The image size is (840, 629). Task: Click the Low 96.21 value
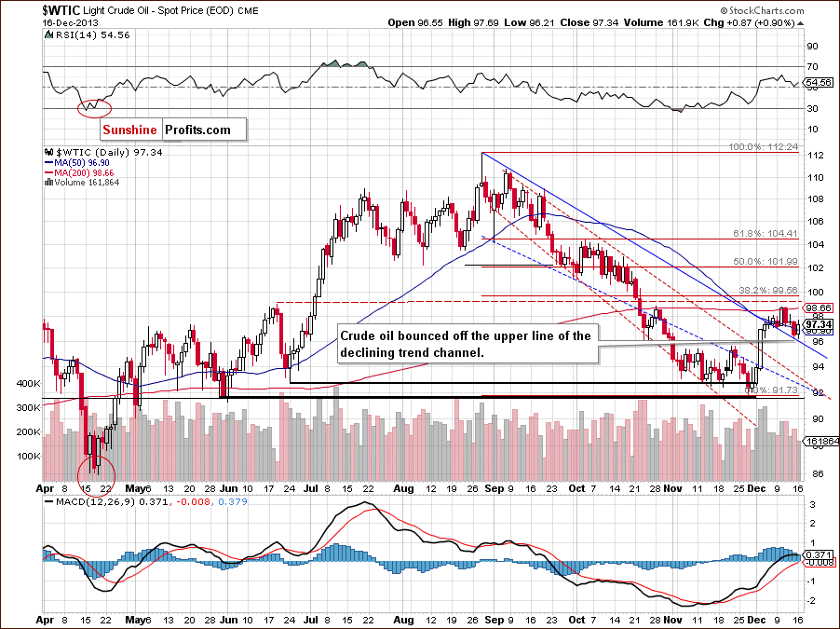coord(531,23)
